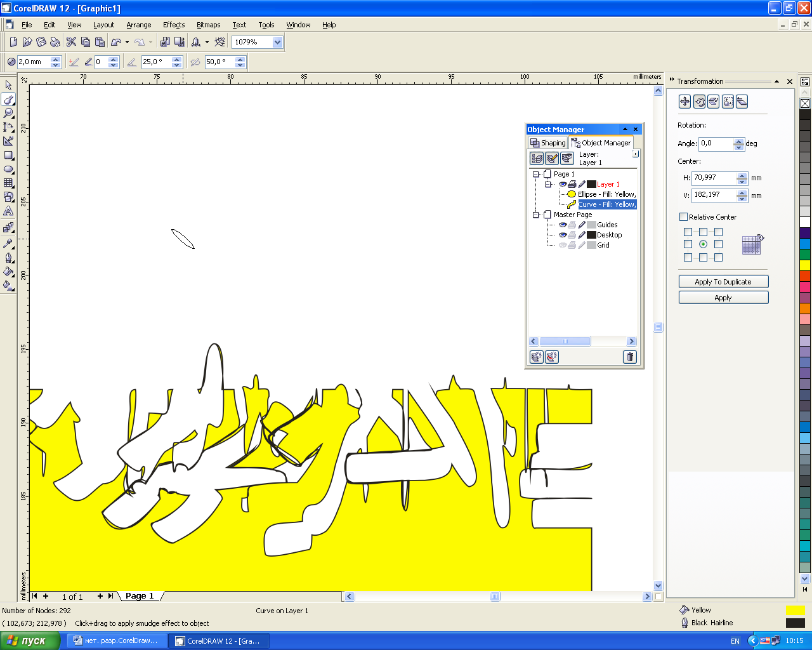The width and height of the screenshot is (812, 650).
Task: Click the Copy icon in toolbar
Action: click(86, 42)
